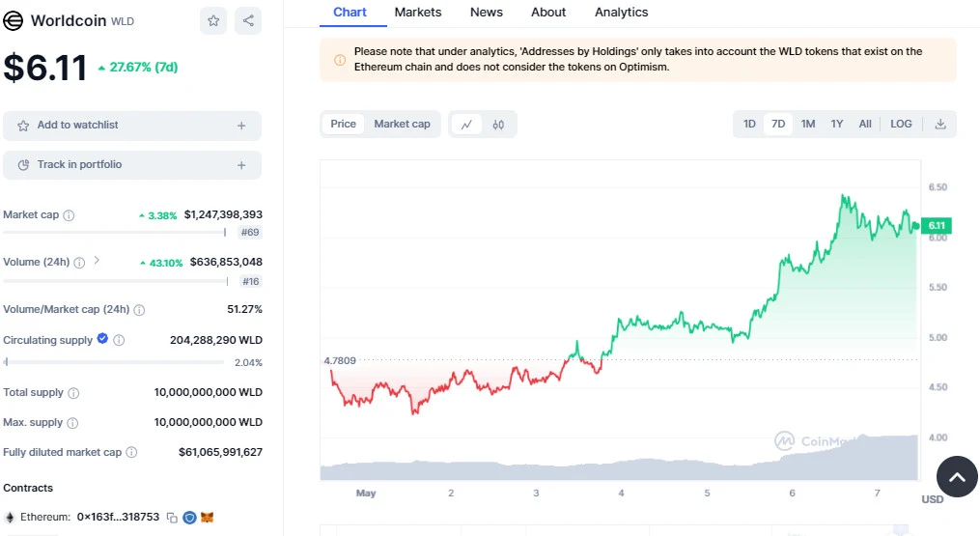Switch to the News tab
Image resolution: width=980 pixels, height=536 pixels.
pyautogui.click(x=487, y=13)
